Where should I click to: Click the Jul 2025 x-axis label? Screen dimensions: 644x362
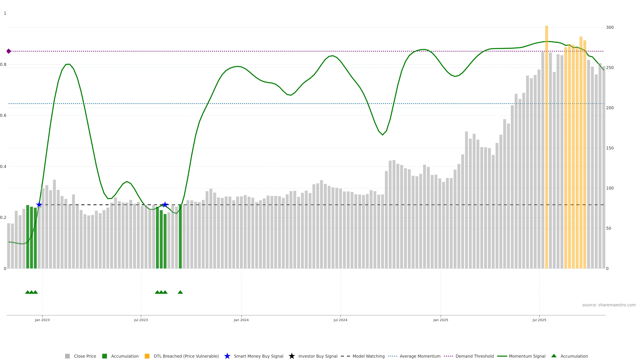(539, 320)
